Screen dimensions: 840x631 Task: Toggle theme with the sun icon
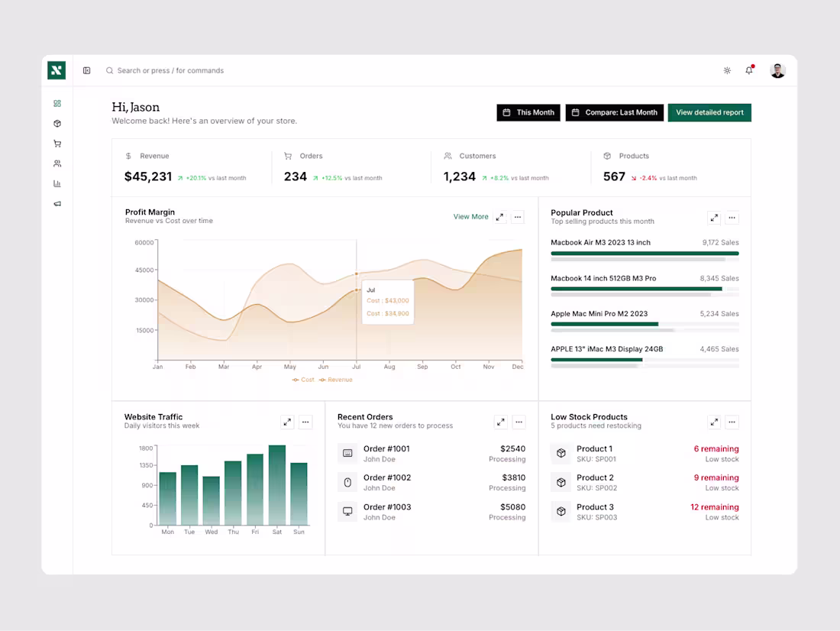click(x=727, y=70)
